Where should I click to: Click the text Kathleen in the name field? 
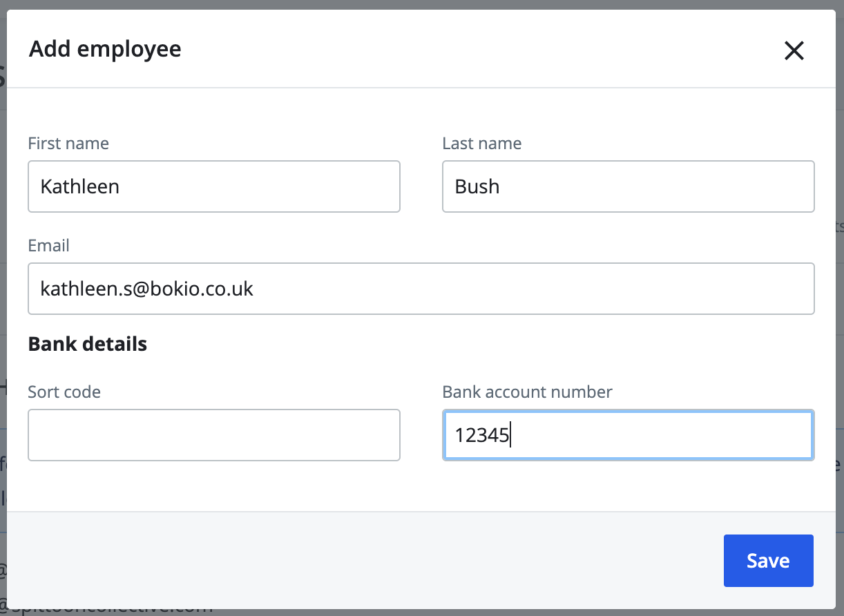pos(79,186)
